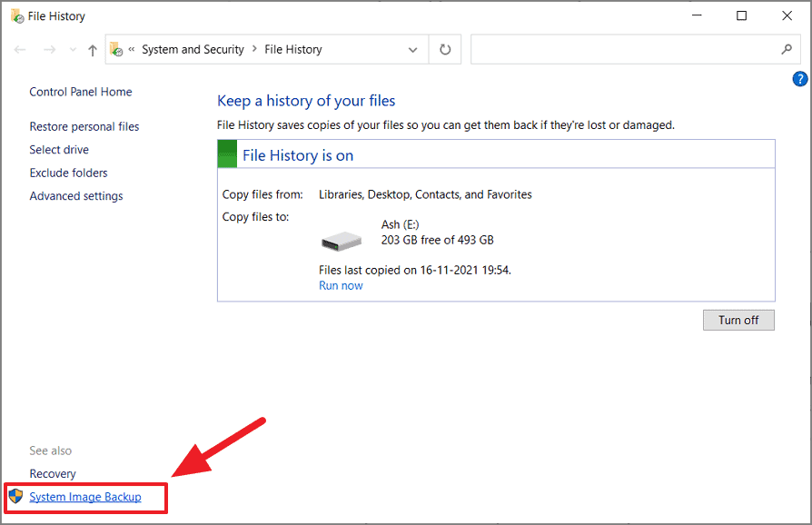Open System Image Backup link

click(85, 497)
